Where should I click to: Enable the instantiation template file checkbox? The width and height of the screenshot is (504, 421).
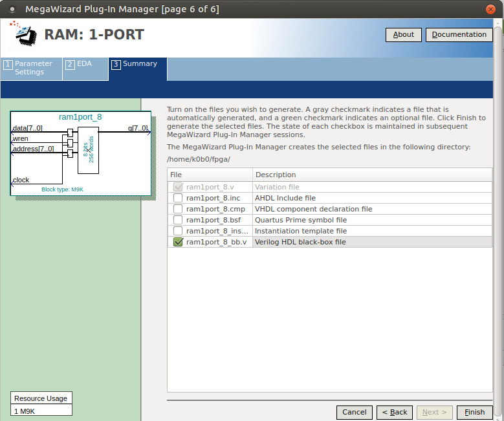tap(178, 231)
